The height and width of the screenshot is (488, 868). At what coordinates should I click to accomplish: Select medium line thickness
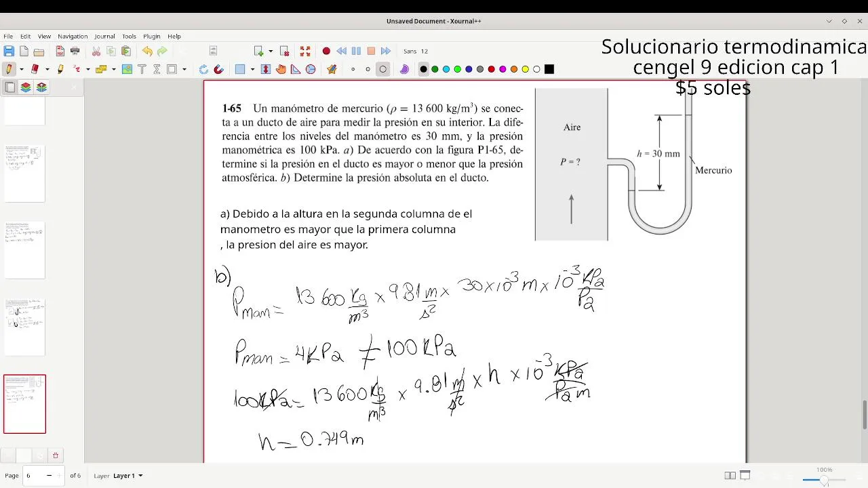click(x=368, y=69)
